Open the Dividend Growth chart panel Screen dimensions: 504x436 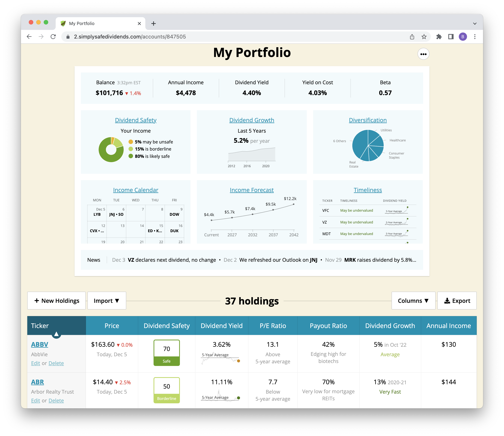coord(252,120)
